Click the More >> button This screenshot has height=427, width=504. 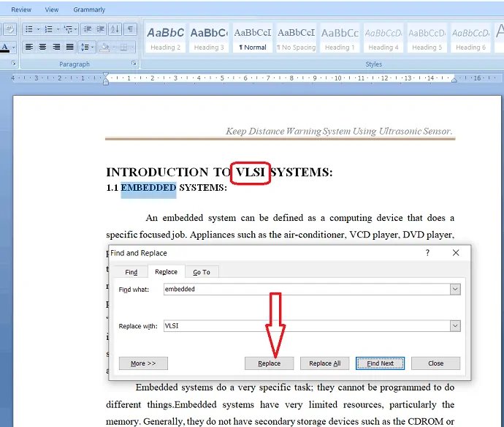(143, 363)
